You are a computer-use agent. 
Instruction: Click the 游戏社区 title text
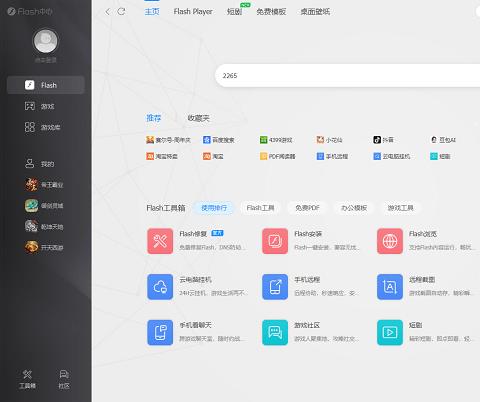click(307, 325)
